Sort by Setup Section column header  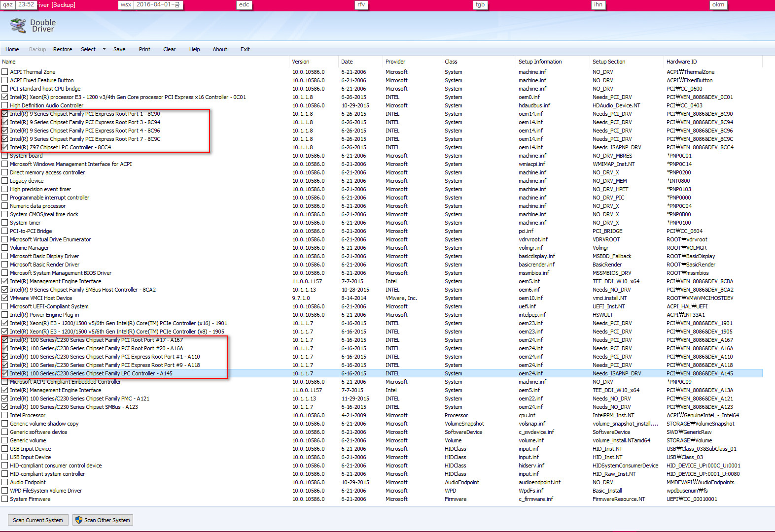click(627, 62)
